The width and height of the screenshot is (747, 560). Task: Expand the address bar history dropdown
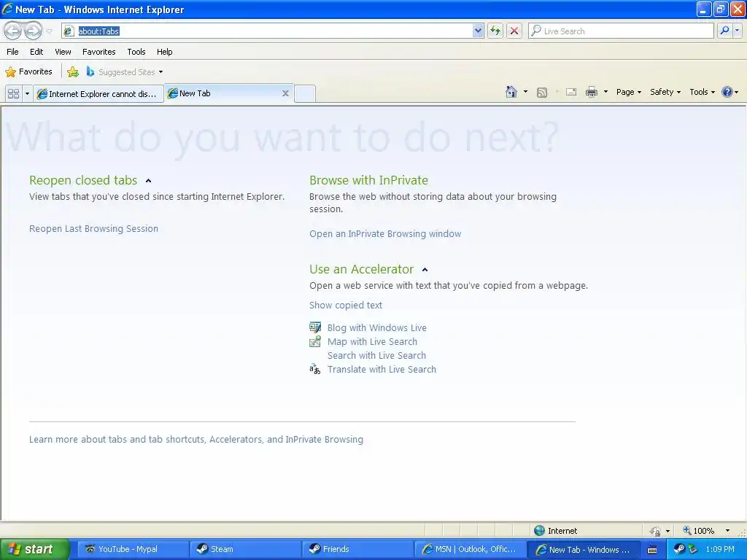coord(478,31)
